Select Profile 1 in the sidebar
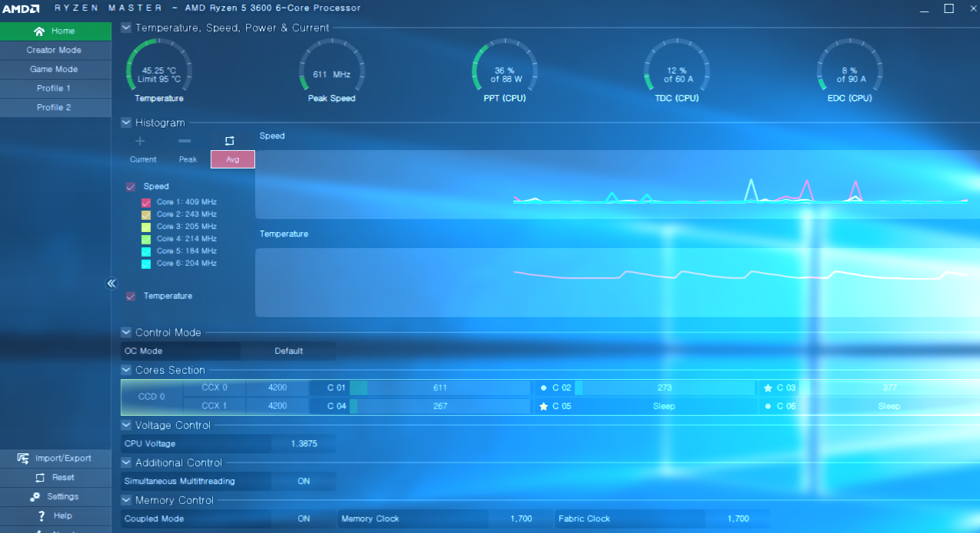Screen dimensions: 980x533 coord(55,89)
